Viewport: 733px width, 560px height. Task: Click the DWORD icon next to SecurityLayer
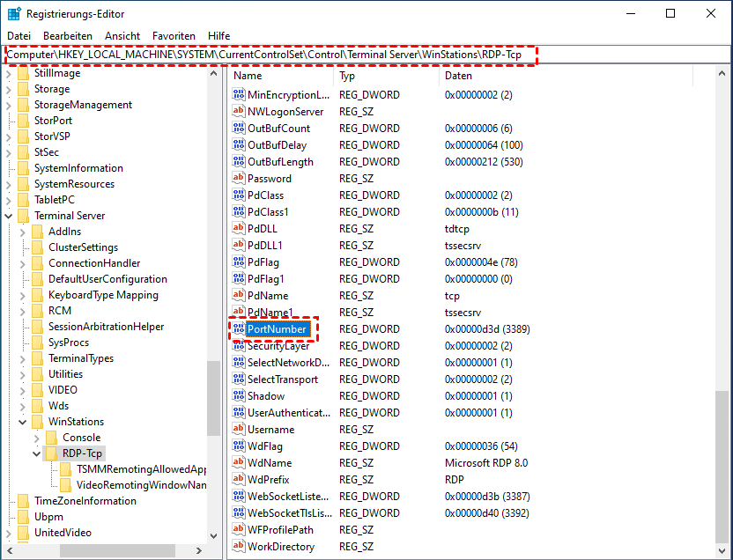coord(238,346)
